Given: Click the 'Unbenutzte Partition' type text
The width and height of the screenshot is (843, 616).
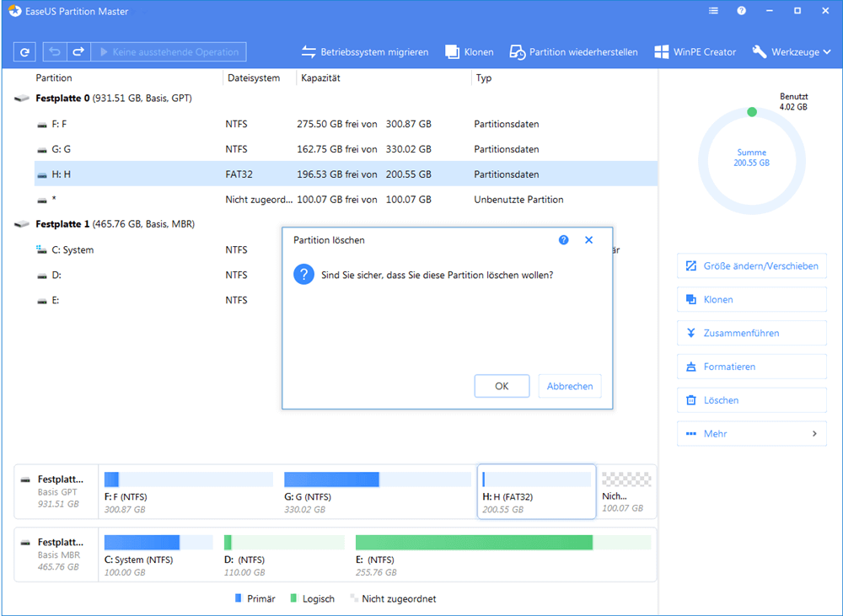Looking at the screenshot, I should pos(518,200).
